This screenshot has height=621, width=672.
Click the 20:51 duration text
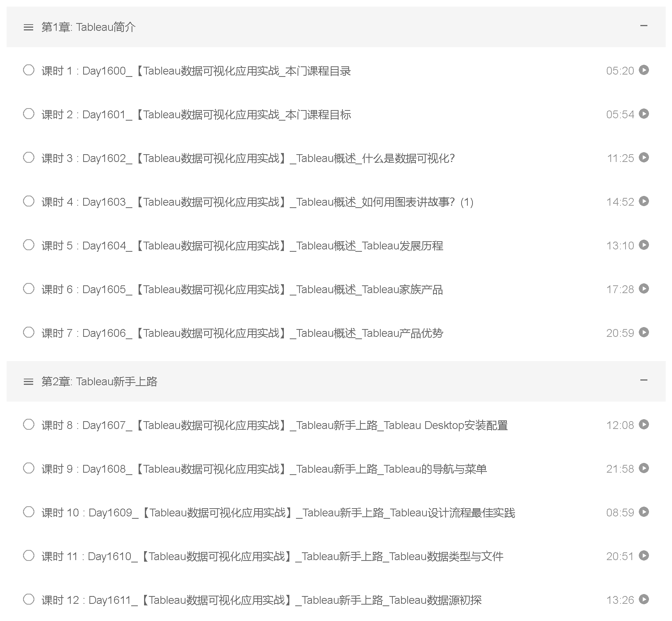click(620, 556)
